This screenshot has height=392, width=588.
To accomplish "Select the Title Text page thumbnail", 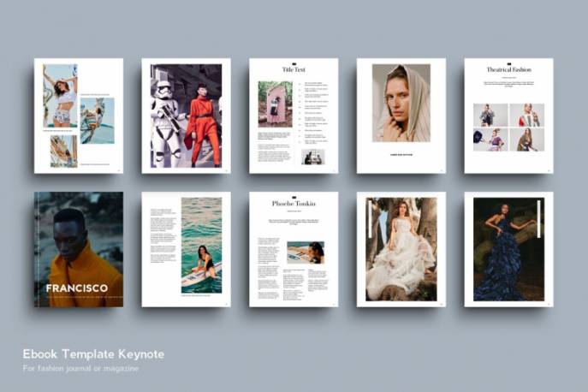I will 294,116.
